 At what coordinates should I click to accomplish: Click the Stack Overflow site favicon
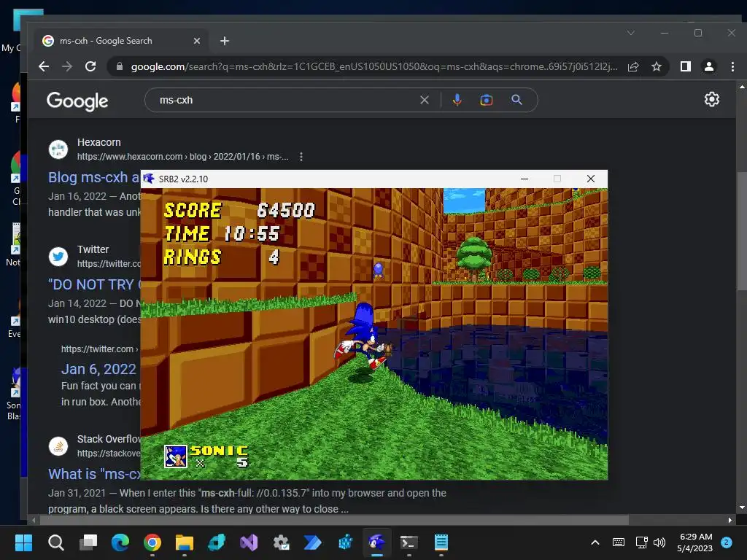58,446
